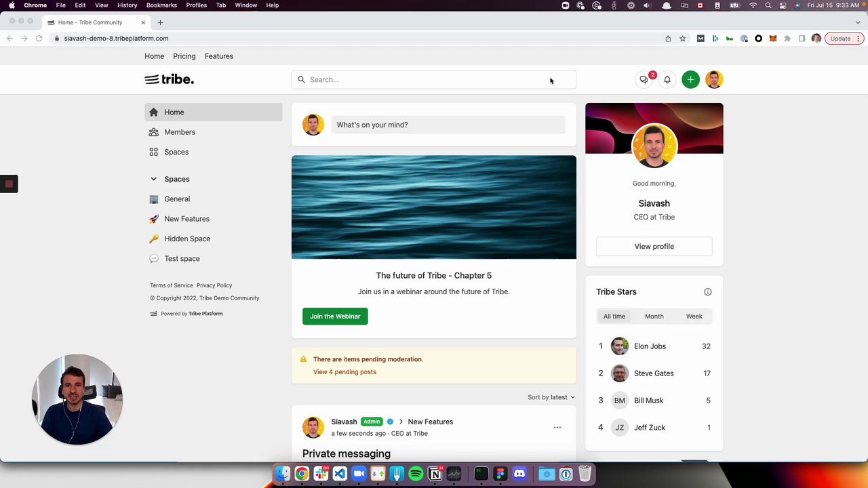
Task: Expand Chrome tab search chevron
Action: pos(858,22)
